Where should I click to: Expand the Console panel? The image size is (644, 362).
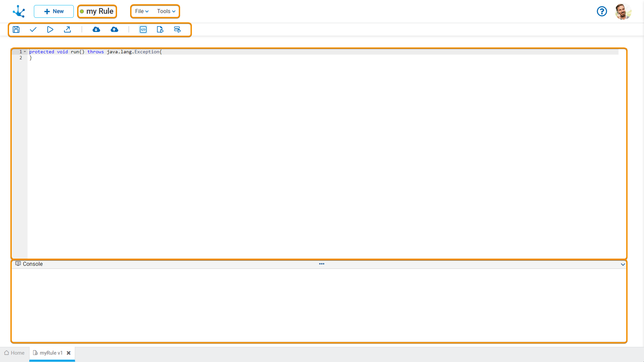(623, 264)
